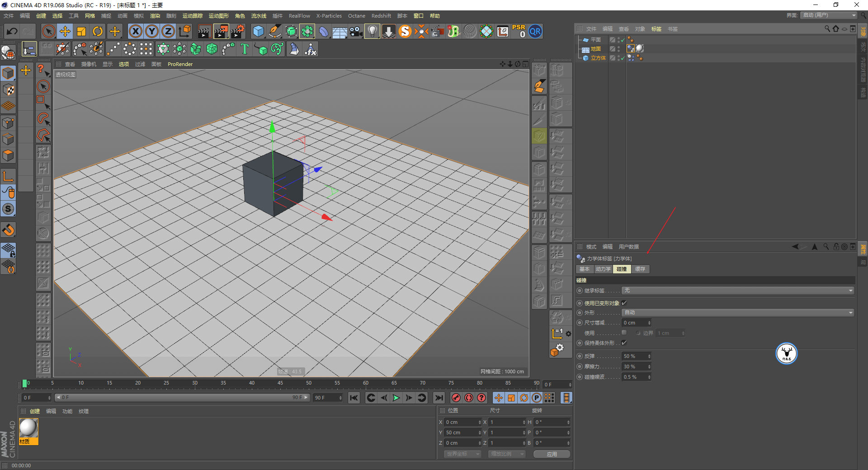Click the blue QR toolbar icon

535,31
